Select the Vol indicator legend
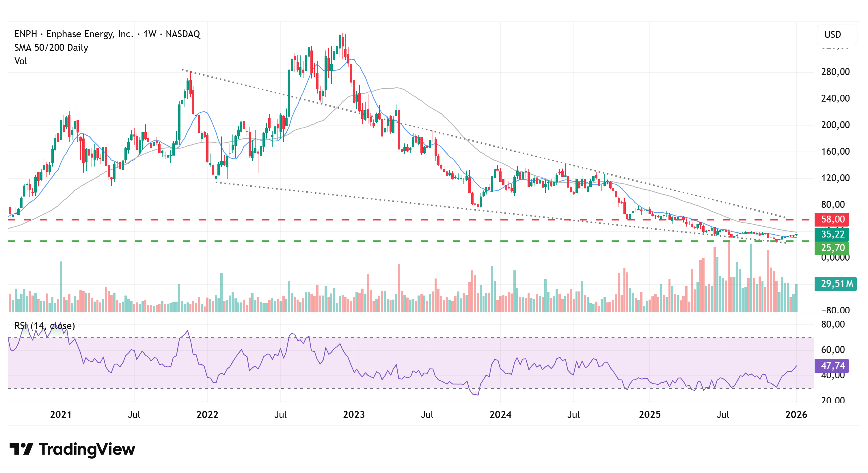The width and height of the screenshot is (868, 473). (21, 61)
